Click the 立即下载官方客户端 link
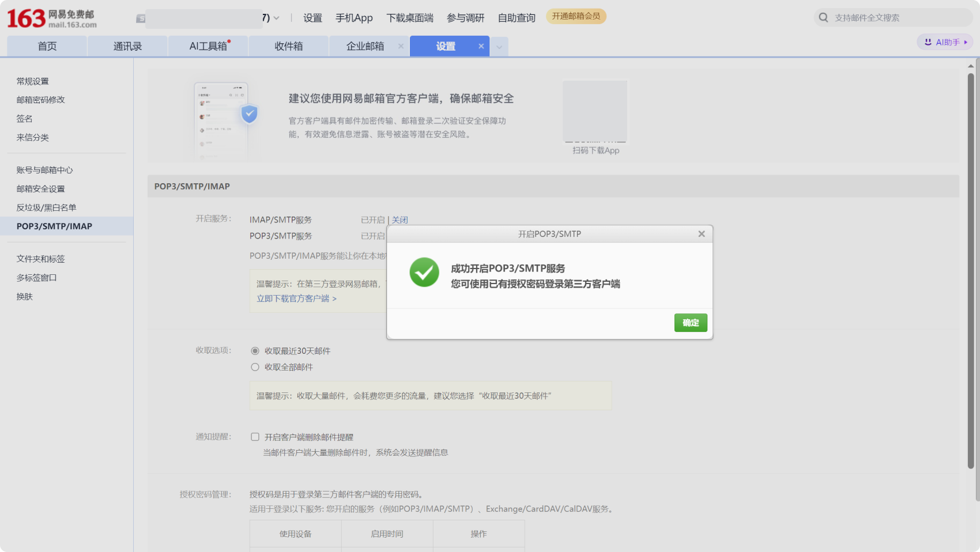The image size is (980, 552). pos(294,298)
